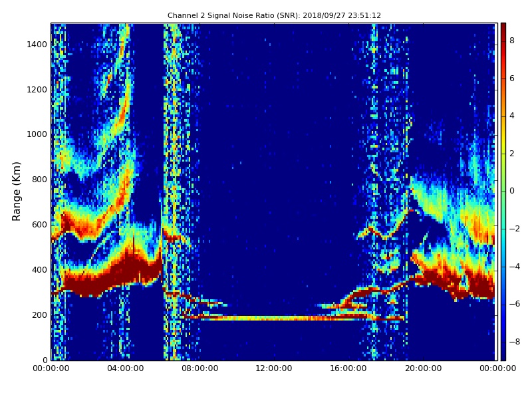Click the 400 range tick label
The width and height of the screenshot is (532, 399).
click(39, 270)
